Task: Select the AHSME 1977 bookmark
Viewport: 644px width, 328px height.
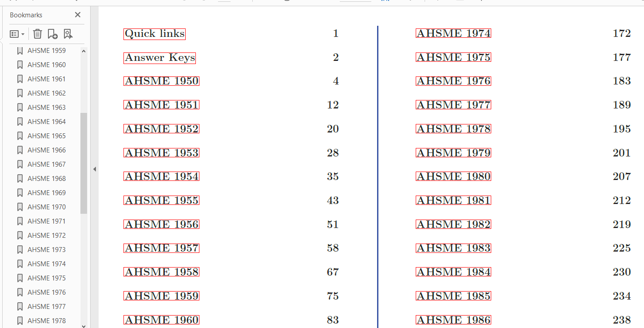Action: tap(46, 306)
